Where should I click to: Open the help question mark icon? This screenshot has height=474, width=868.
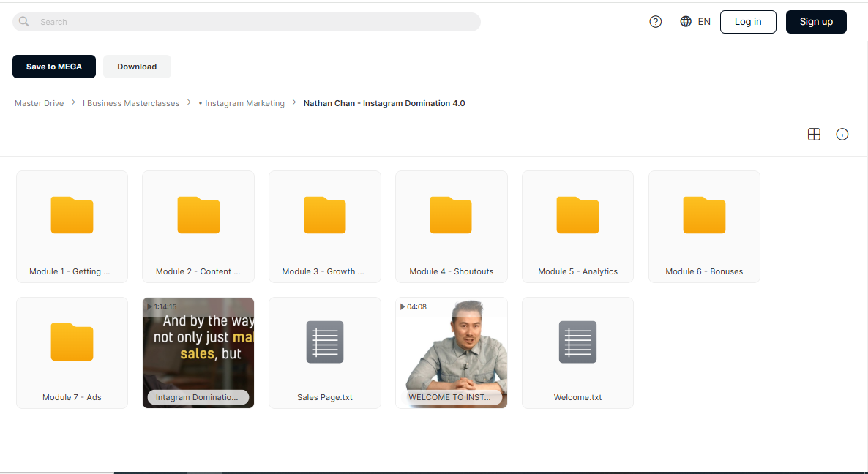coord(656,21)
